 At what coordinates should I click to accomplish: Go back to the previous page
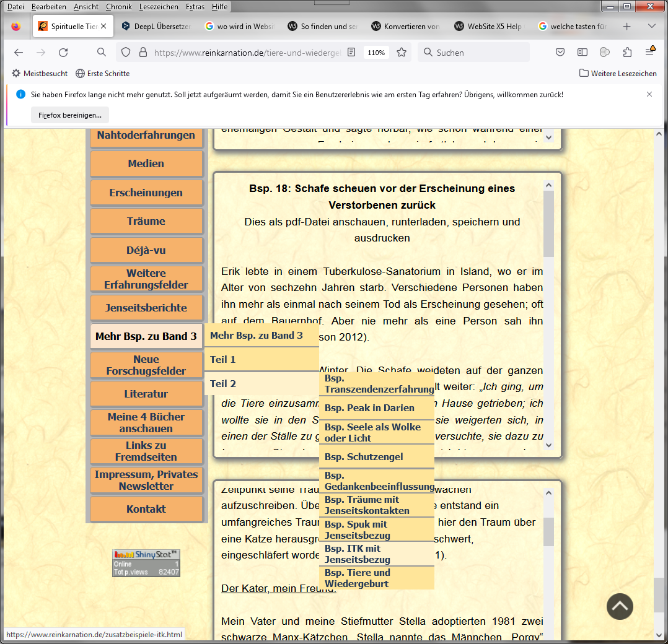pyautogui.click(x=19, y=53)
